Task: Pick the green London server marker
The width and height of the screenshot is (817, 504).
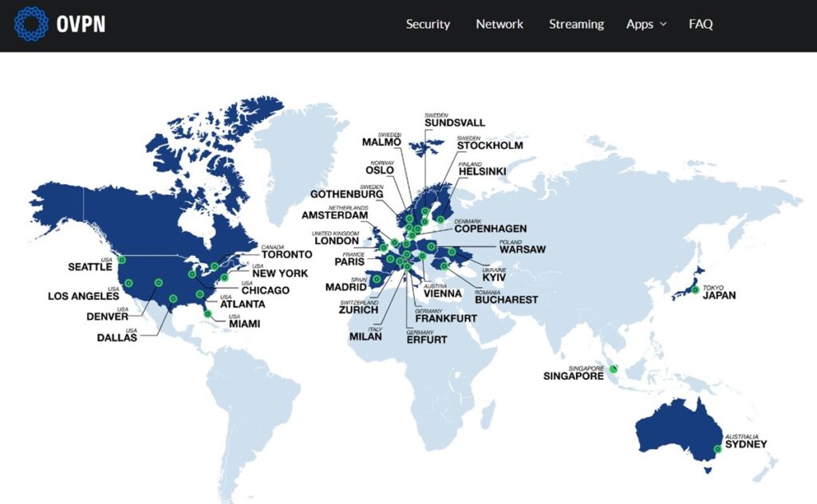Action: click(x=384, y=247)
